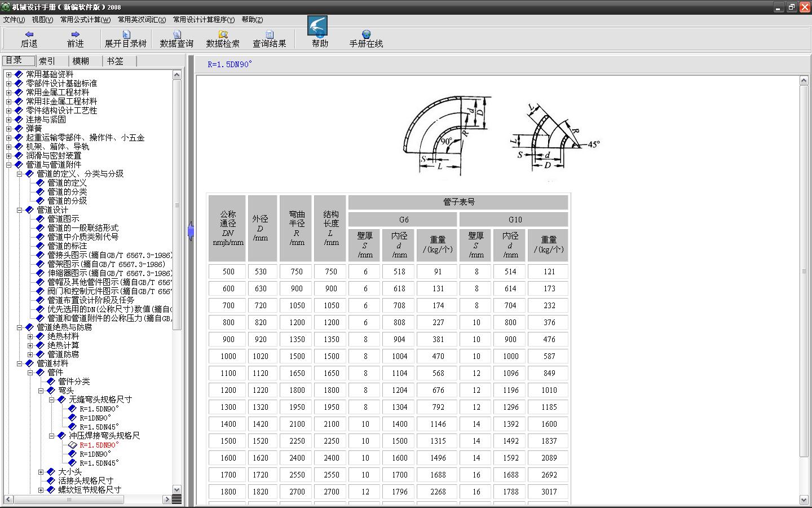This screenshot has width=812, height=508.
Task: Open the 帮助(Z) menu
Action: pyautogui.click(x=252, y=20)
